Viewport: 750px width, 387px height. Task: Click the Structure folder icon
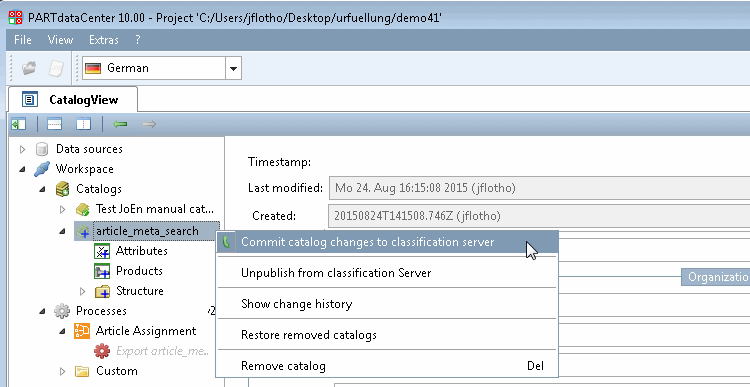tap(102, 291)
